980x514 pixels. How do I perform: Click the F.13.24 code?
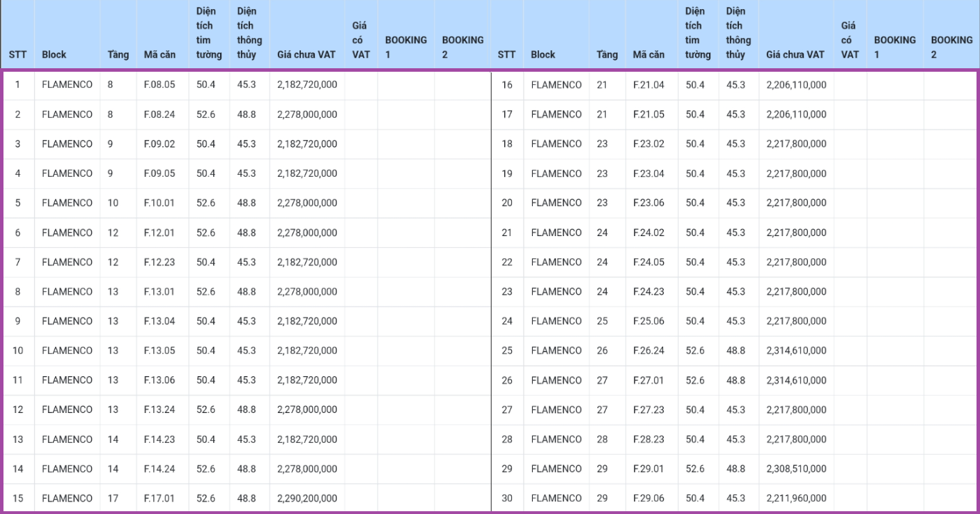(x=160, y=410)
